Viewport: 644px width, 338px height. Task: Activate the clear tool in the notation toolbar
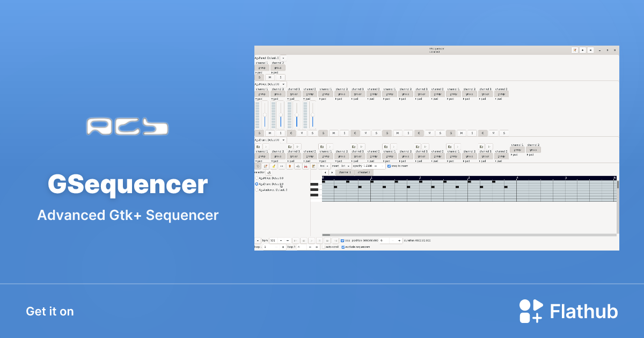pyautogui.click(x=274, y=166)
